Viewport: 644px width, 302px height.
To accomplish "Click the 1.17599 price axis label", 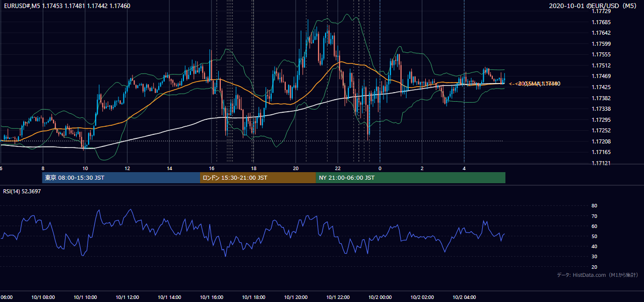I will [x=602, y=44].
